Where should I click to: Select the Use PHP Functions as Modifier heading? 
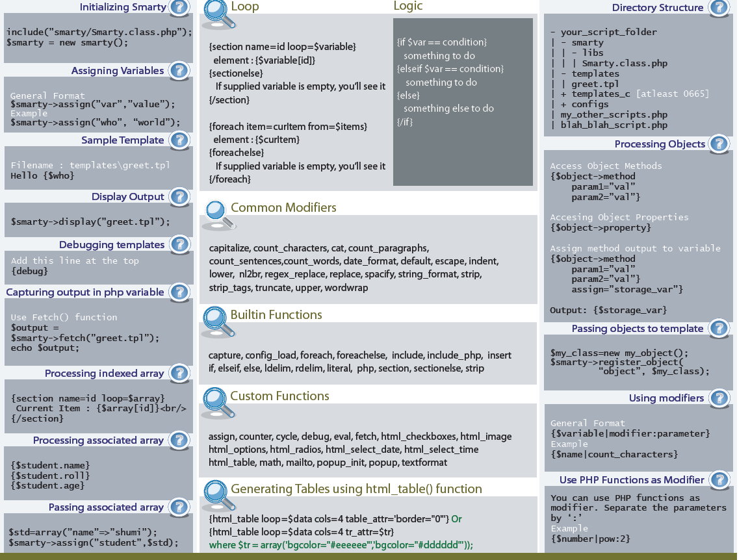[x=632, y=479]
